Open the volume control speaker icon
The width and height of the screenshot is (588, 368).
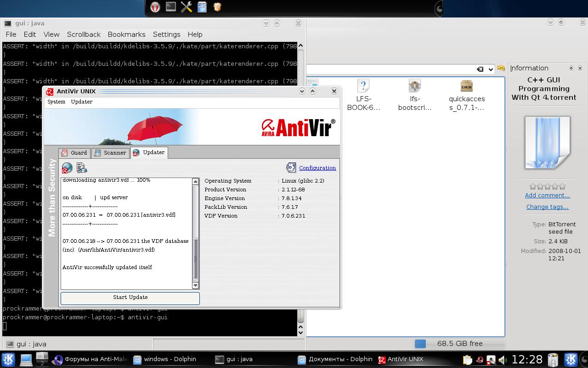click(x=502, y=360)
